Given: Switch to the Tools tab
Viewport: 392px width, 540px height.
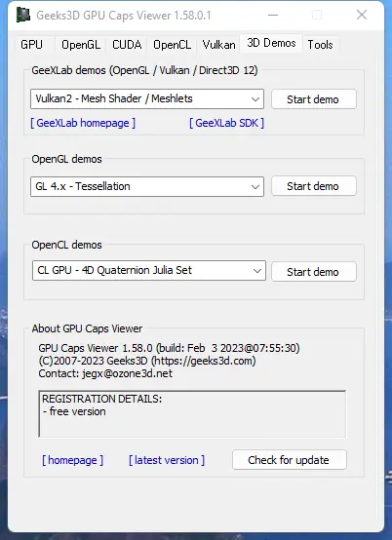Looking at the screenshot, I should 320,45.
